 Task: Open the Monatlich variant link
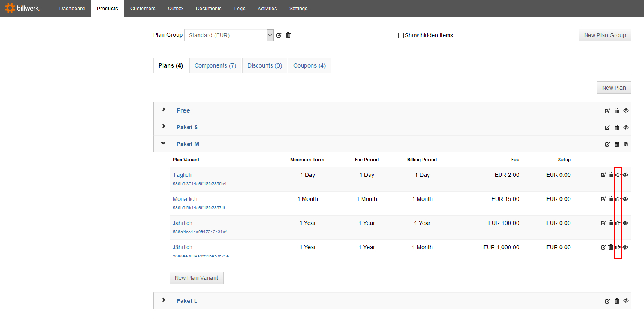tap(185, 199)
